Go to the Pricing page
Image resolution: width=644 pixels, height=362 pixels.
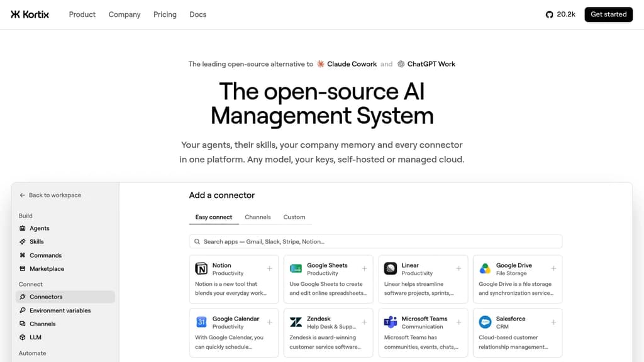pyautogui.click(x=165, y=14)
